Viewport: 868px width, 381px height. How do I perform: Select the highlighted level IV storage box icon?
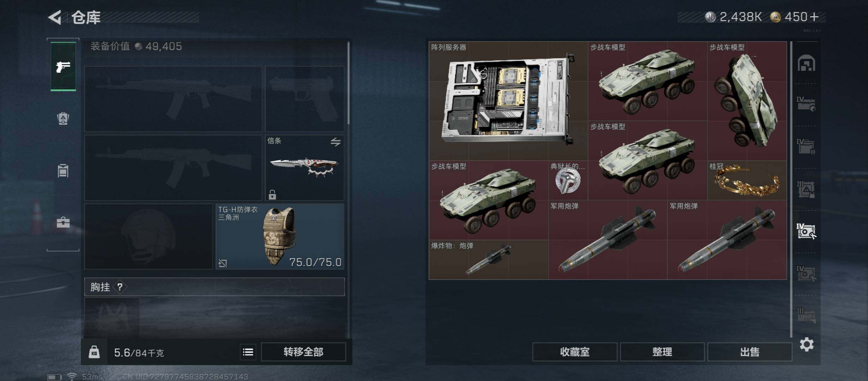[x=806, y=231]
